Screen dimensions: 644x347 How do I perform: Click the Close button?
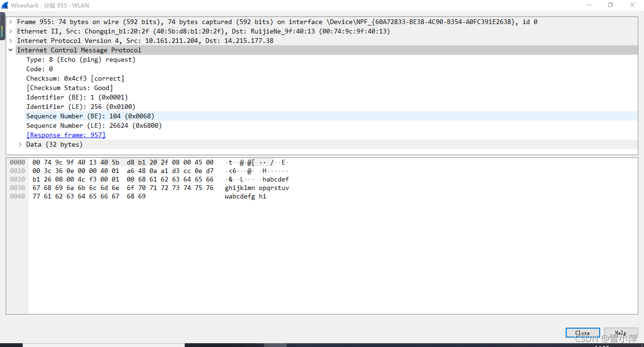(583, 333)
